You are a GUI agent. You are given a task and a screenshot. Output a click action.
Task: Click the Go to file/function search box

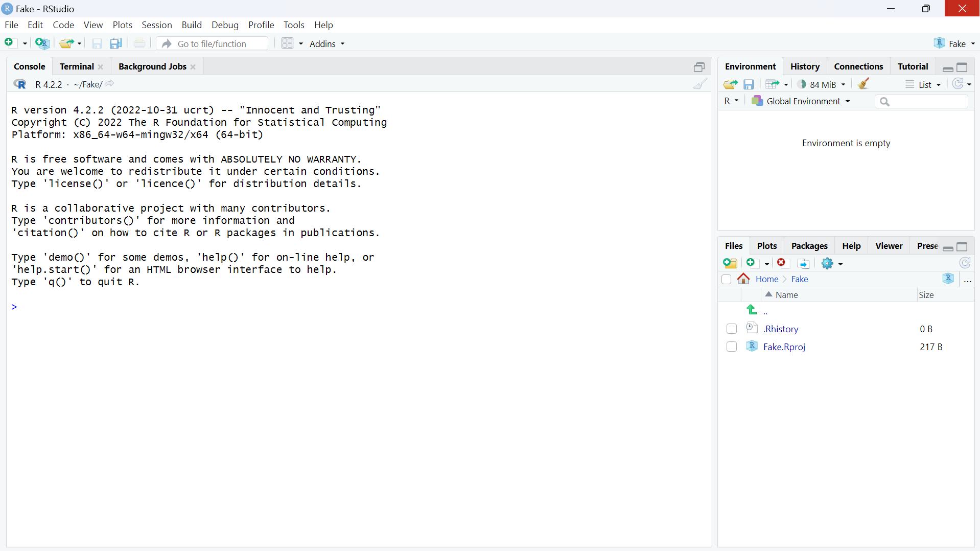point(213,44)
